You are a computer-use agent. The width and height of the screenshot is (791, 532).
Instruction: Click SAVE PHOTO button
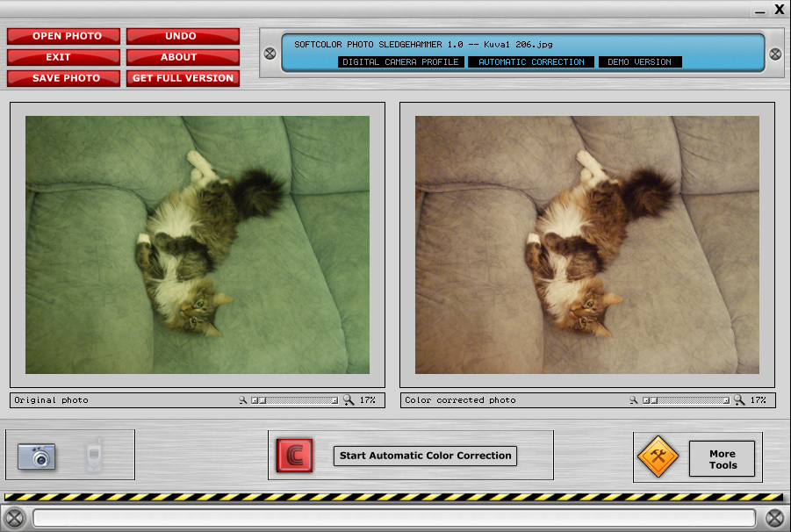pos(63,78)
